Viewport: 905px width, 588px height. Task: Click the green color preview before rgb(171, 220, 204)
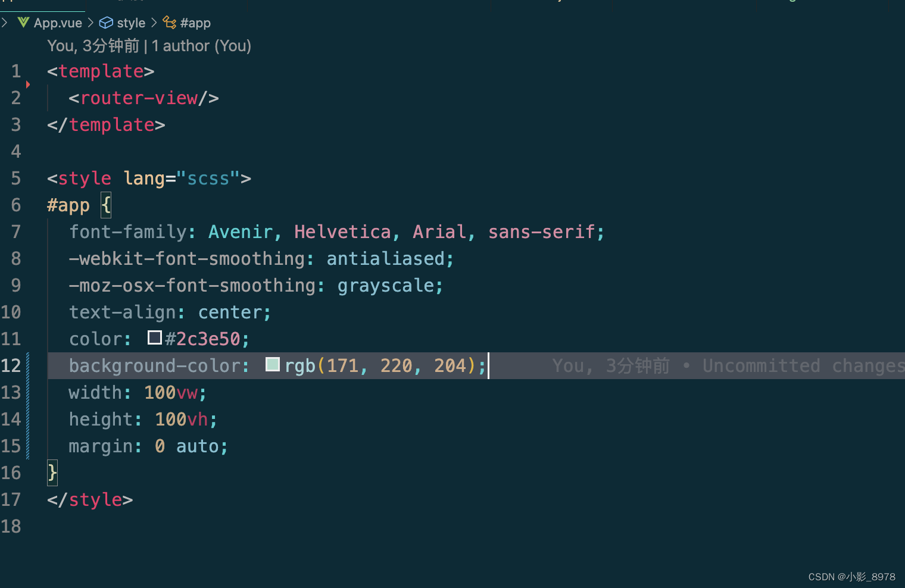272,364
